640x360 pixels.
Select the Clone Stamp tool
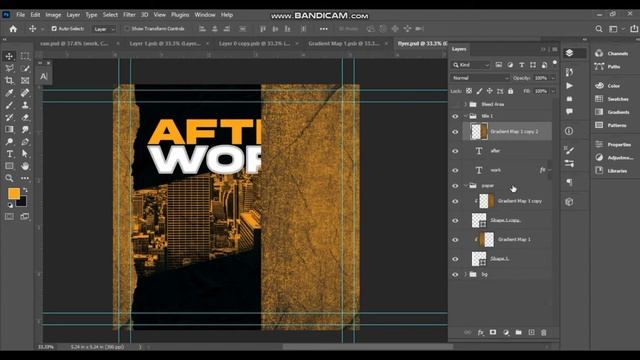[25, 105]
